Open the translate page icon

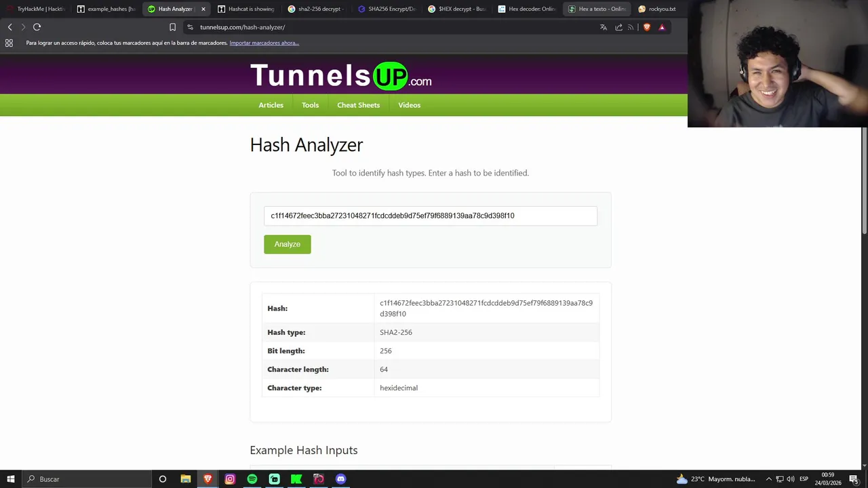(604, 27)
